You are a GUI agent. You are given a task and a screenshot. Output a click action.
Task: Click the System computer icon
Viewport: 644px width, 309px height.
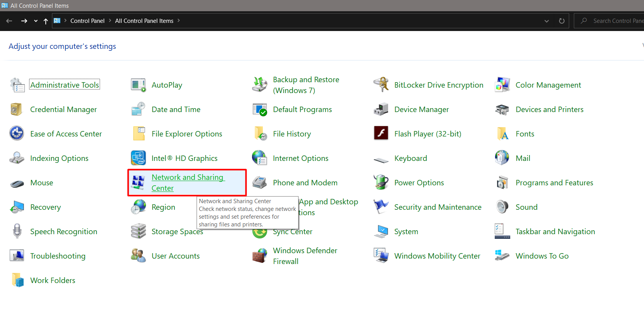click(381, 231)
